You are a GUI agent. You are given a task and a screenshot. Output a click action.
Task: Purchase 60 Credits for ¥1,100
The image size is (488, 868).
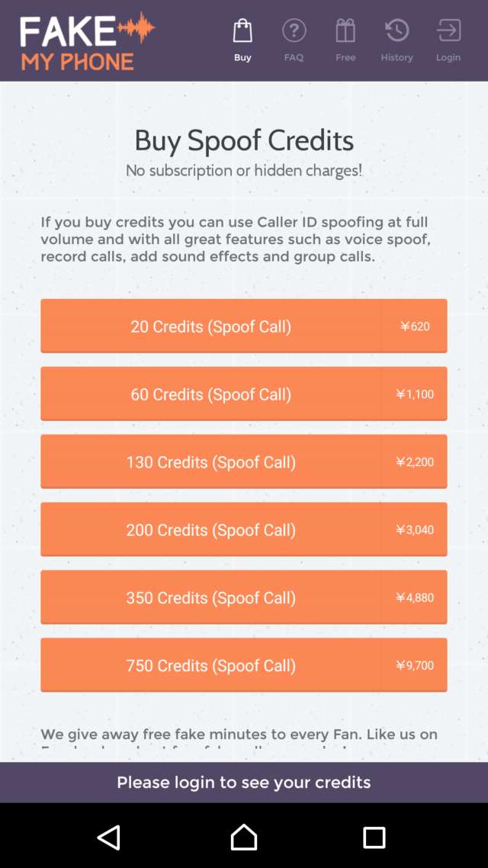210,394
